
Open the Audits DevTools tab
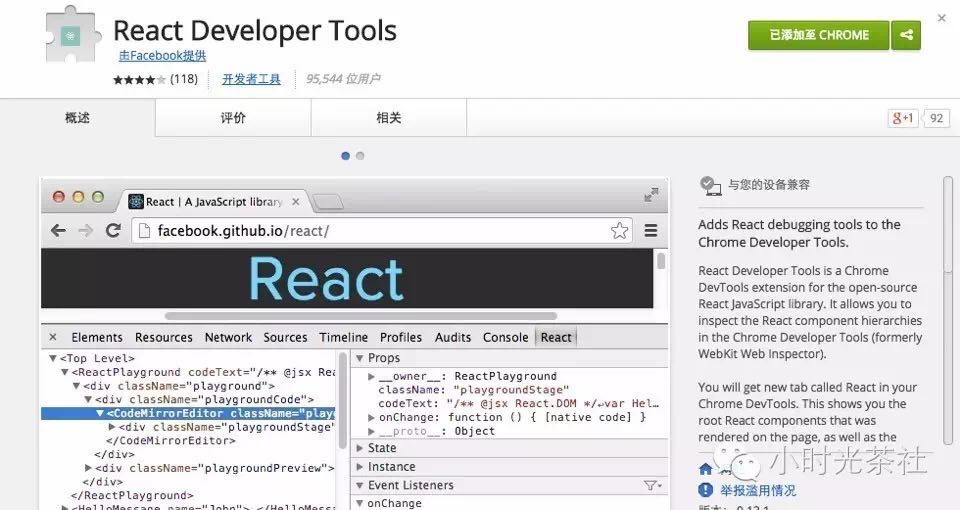453,337
